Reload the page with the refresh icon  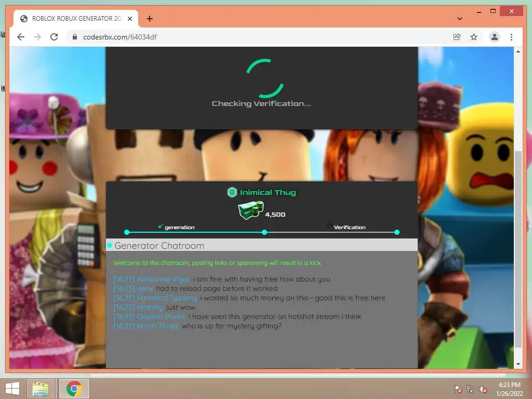(x=54, y=37)
